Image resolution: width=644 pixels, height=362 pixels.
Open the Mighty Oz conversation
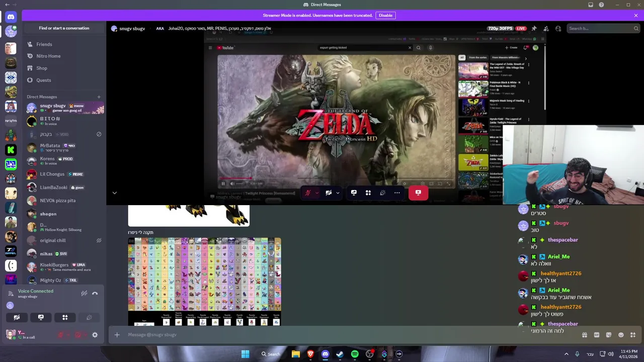pos(64,280)
